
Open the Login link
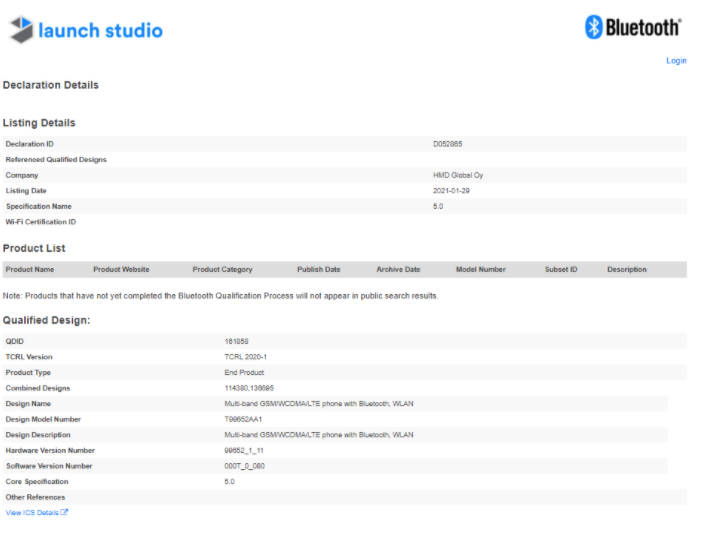(676, 61)
